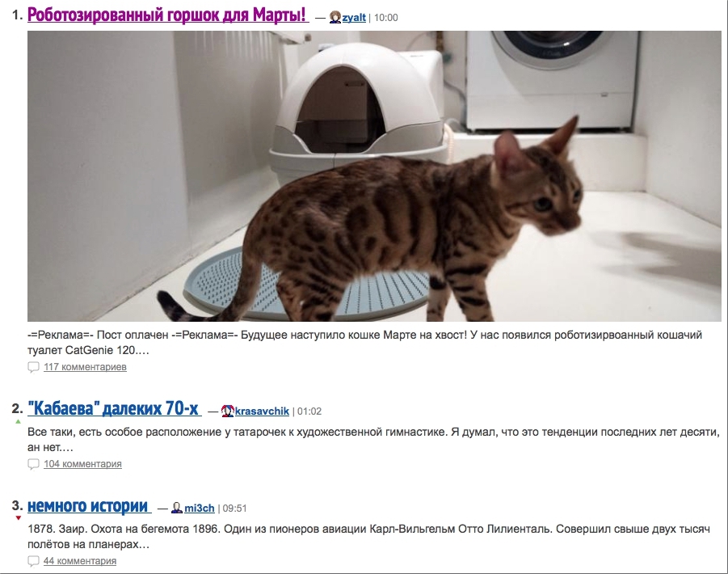Click comment bubble icon beside 104 комментария
This screenshot has height=574, width=728.
[x=33, y=464]
